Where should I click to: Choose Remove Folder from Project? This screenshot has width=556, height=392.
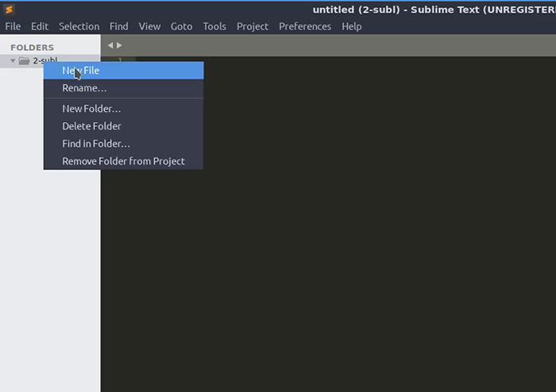123,161
